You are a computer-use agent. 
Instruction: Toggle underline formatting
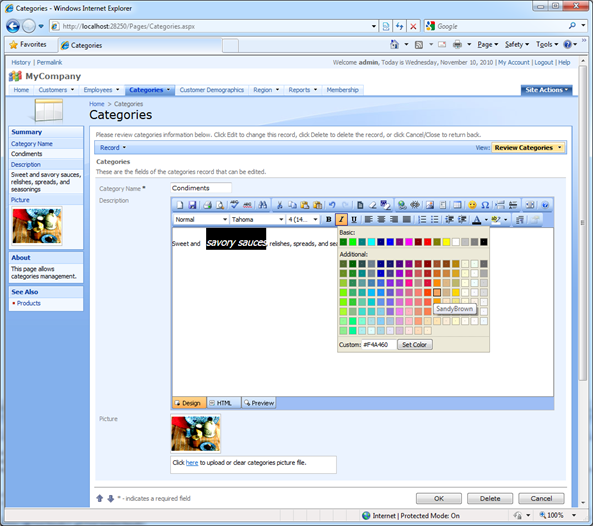tap(354, 219)
